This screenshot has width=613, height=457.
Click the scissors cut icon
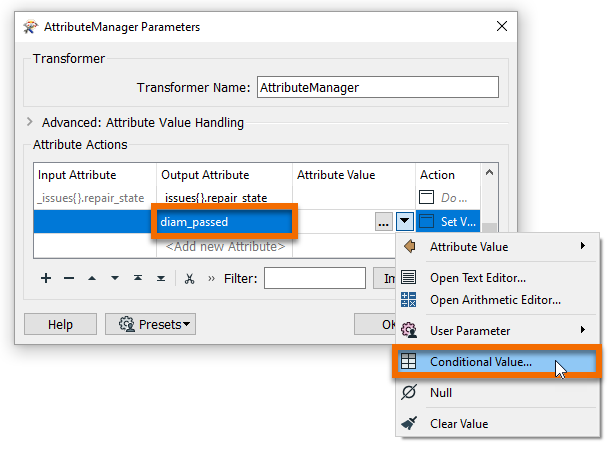tap(189, 278)
